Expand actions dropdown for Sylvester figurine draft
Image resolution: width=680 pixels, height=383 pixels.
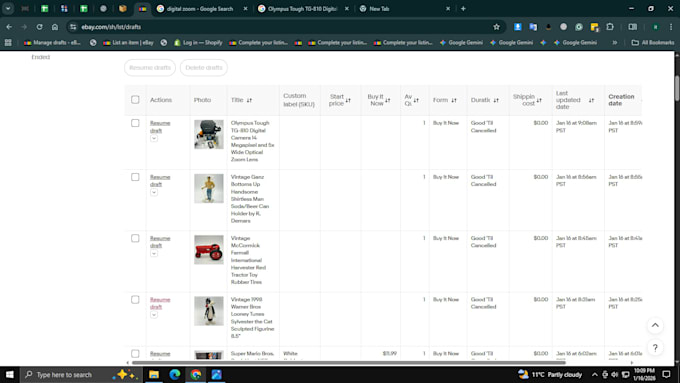(x=154, y=315)
